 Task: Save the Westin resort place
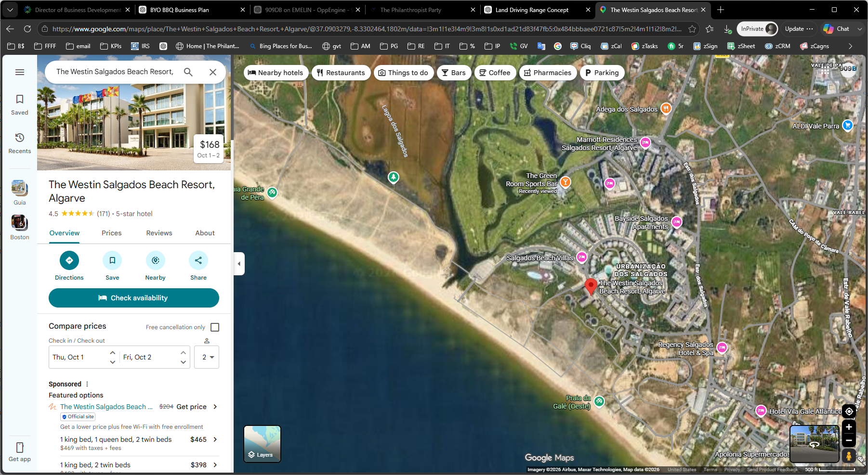[x=112, y=260]
